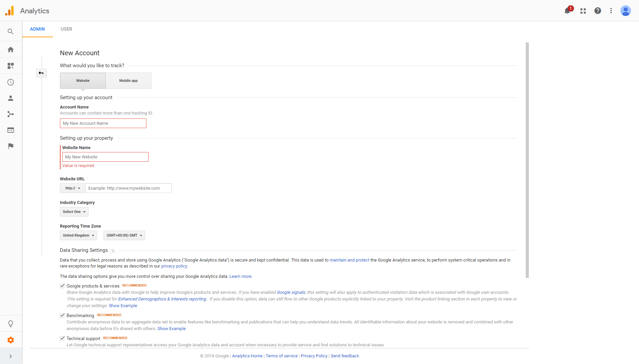Open Audience person icon in sidebar
Viewport: 639px width, 364px height.
pos(11,98)
